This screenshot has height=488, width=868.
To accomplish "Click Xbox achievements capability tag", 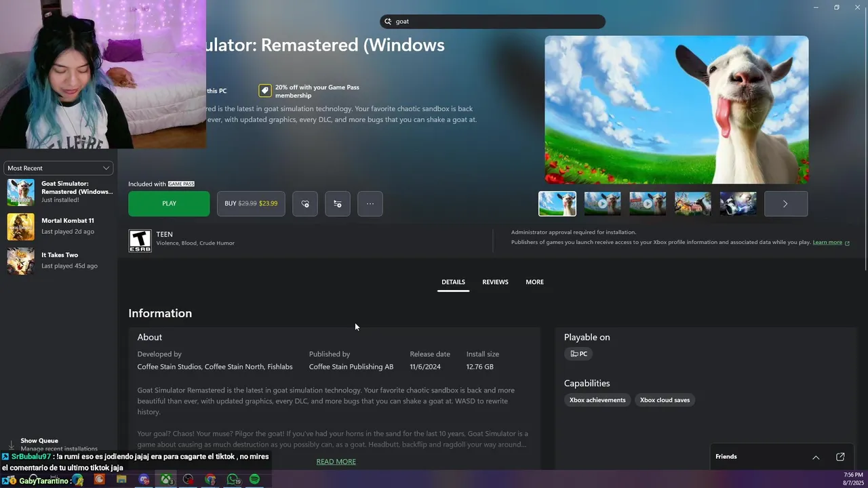I will pos(597,400).
